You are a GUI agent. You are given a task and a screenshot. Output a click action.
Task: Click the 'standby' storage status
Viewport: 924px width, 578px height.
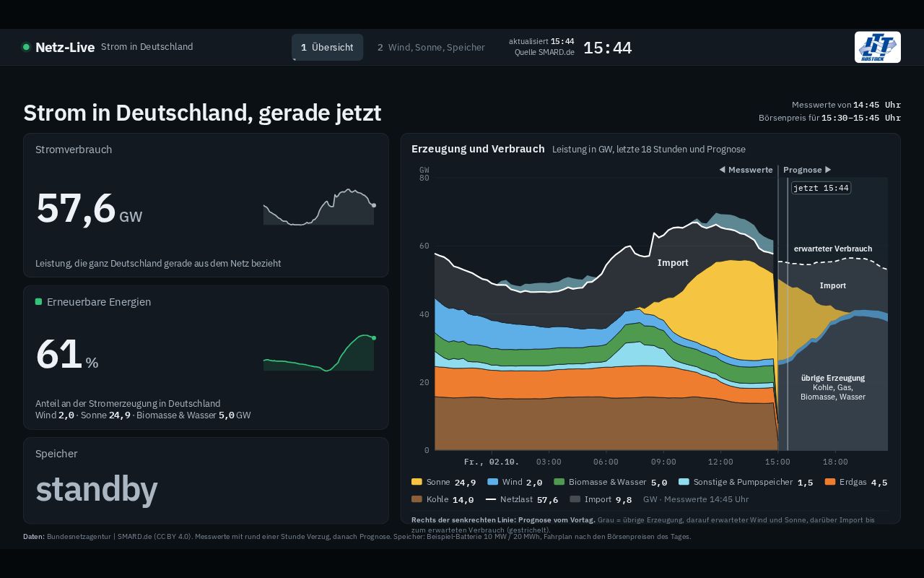(96, 489)
